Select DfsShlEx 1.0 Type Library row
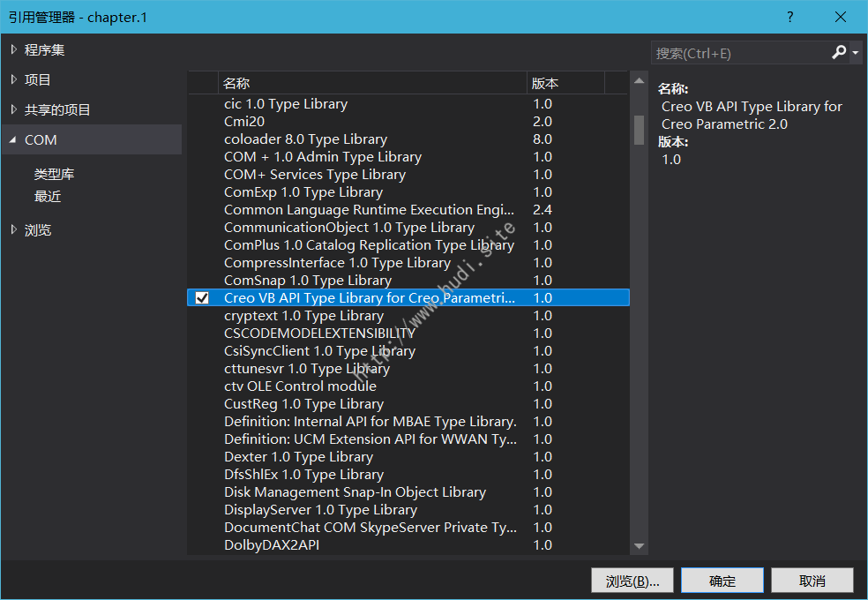The image size is (868, 600). [x=408, y=475]
